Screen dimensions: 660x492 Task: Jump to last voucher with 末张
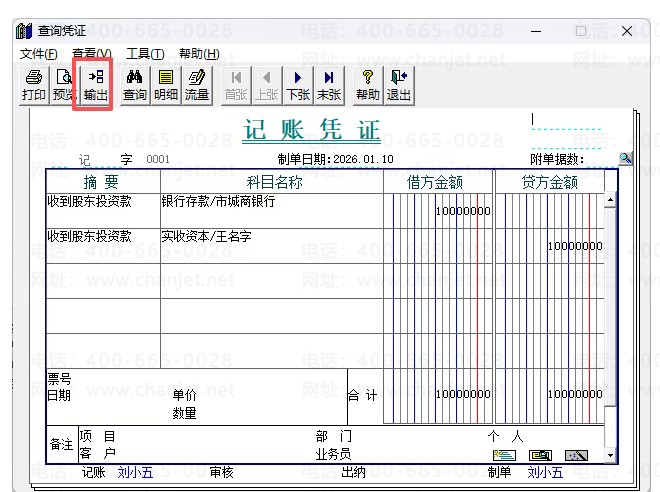(x=329, y=85)
